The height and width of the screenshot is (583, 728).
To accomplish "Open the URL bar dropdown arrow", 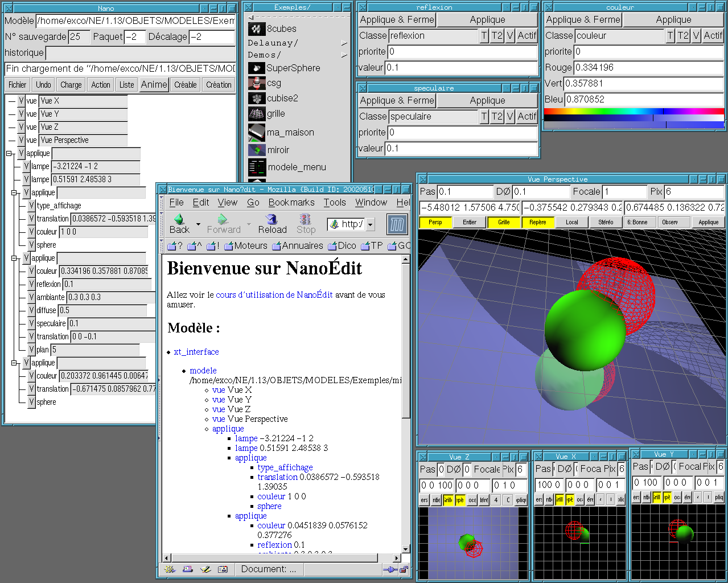I will point(371,224).
